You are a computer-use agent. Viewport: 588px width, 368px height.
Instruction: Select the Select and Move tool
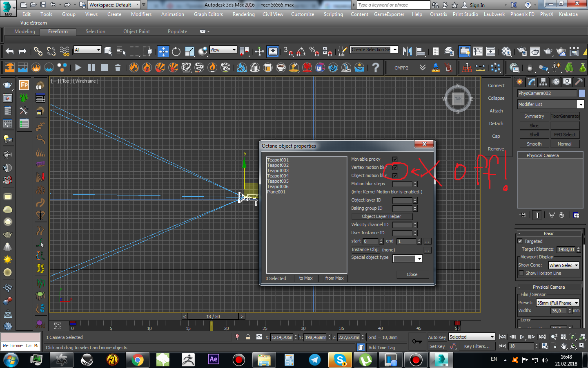click(x=163, y=51)
